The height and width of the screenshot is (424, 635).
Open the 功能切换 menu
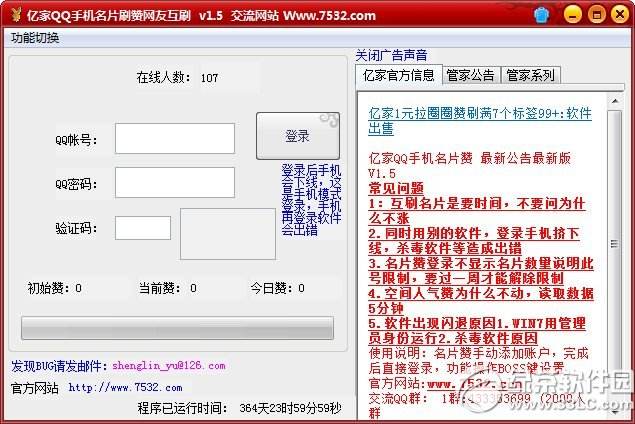[35, 38]
